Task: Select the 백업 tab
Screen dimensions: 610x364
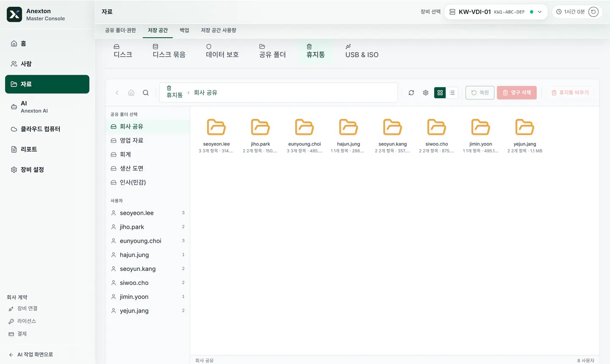Action: 184,30
